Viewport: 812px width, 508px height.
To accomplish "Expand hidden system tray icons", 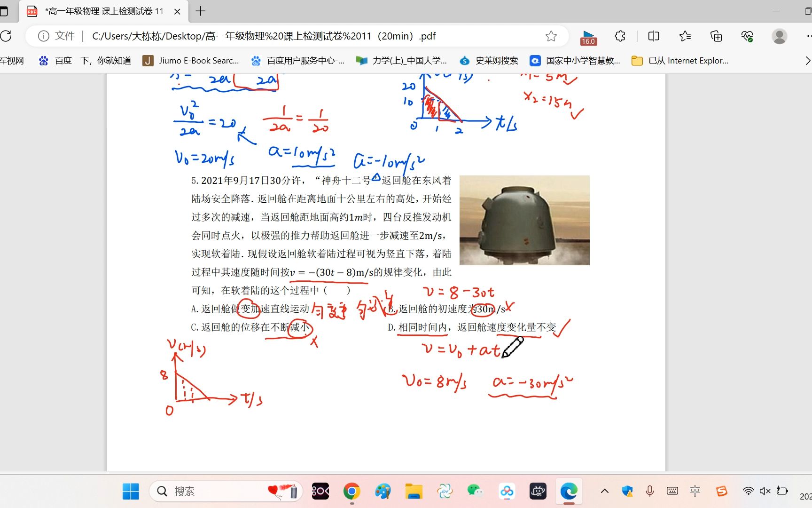I will (604, 491).
